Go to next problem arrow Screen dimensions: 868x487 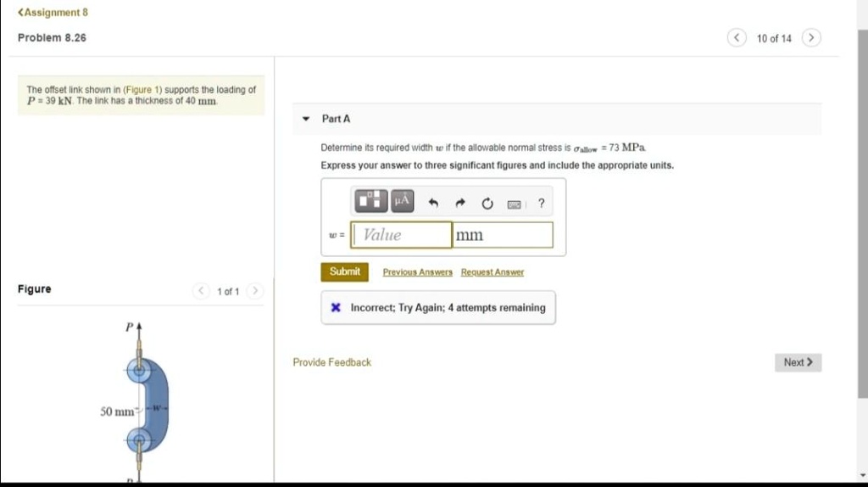coord(811,37)
